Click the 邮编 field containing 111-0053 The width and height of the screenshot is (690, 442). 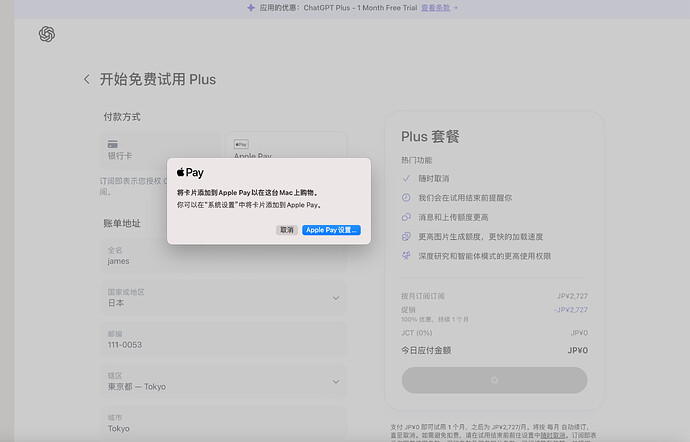[224, 340]
